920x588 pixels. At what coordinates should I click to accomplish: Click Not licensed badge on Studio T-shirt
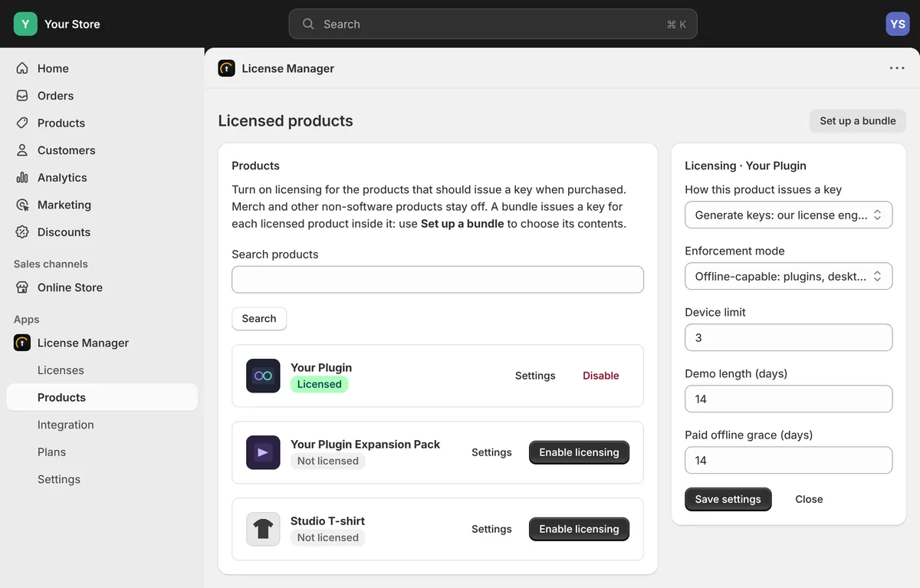coord(327,537)
